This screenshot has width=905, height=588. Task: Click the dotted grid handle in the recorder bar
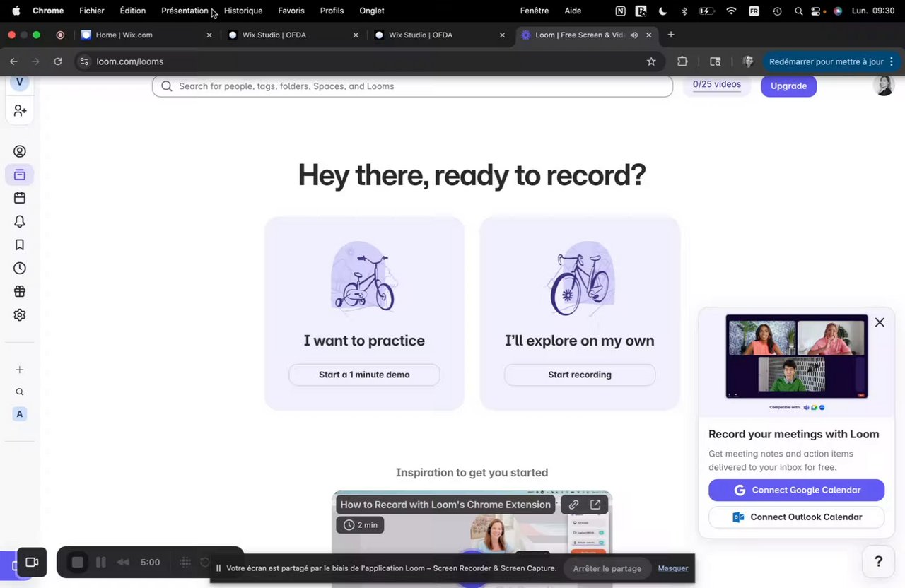click(x=185, y=563)
